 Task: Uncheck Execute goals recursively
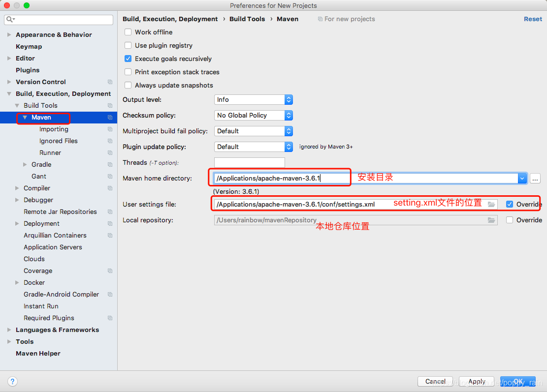click(x=128, y=59)
